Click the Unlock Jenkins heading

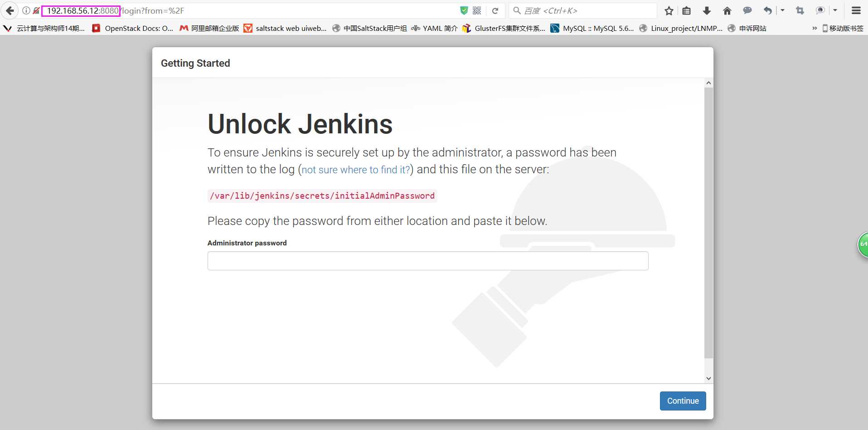[300, 124]
